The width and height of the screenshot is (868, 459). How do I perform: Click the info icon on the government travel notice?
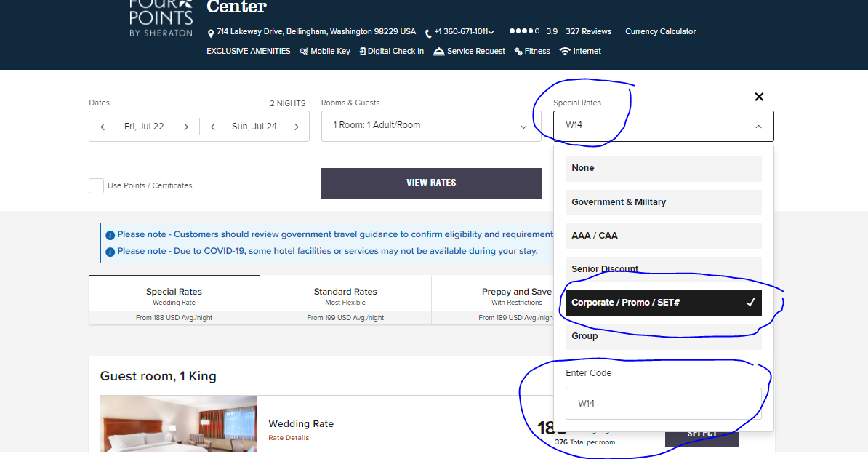click(x=110, y=235)
